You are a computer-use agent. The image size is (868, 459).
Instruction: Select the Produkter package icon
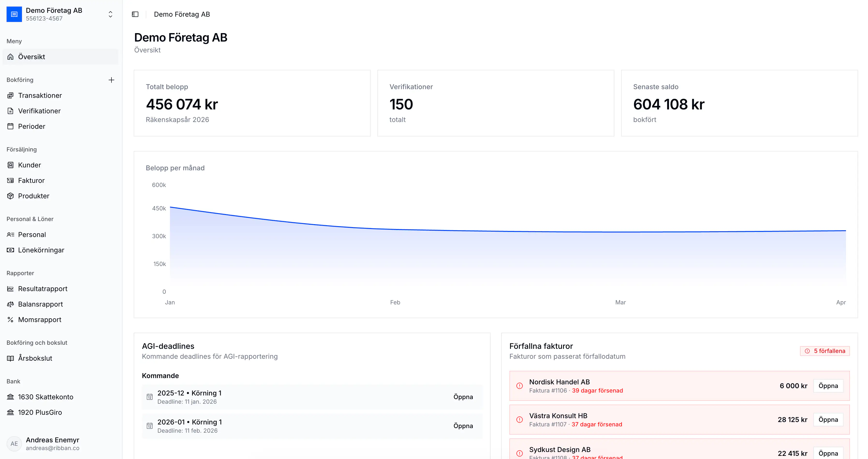tap(10, 196)
